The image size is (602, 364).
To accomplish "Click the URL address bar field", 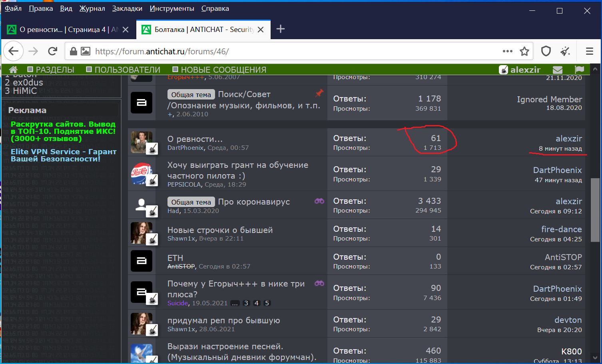I will click(280, 51).
